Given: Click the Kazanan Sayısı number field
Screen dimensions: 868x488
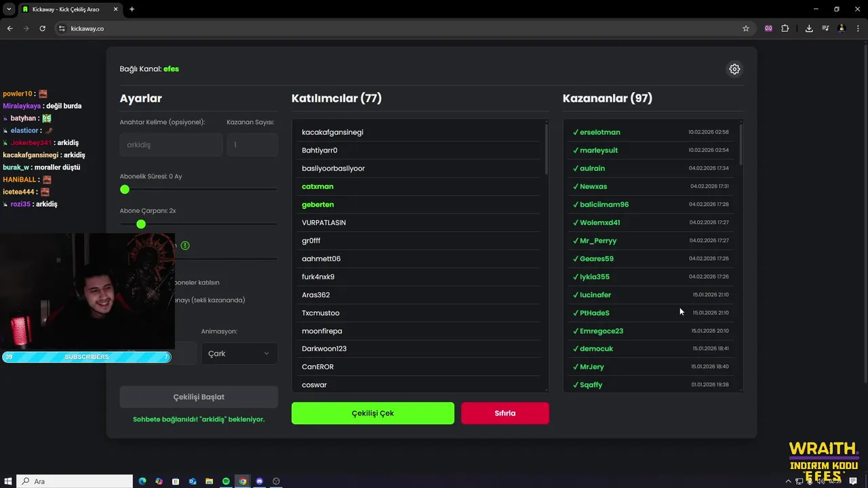Looking at the screenshot, I should (x=252, y=145).
